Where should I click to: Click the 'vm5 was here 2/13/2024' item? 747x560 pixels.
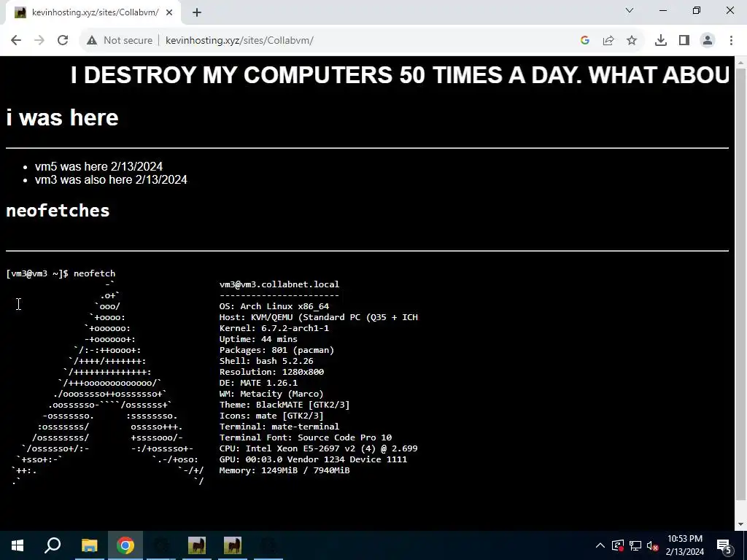point(98,167)
